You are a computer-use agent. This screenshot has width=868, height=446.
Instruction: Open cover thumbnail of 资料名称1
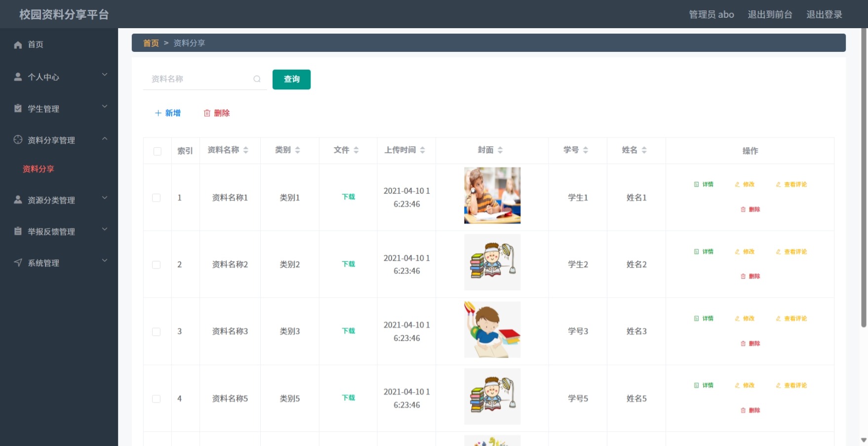[492, 196]
